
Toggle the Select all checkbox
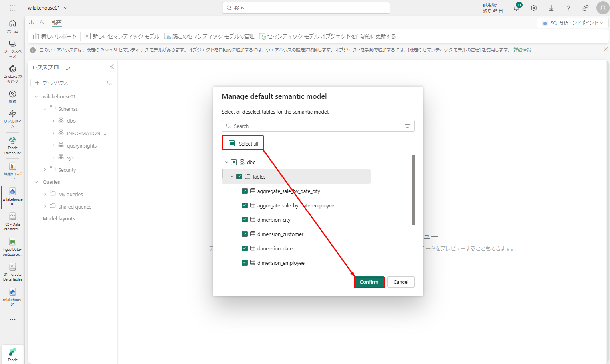(x=232, y=144)
